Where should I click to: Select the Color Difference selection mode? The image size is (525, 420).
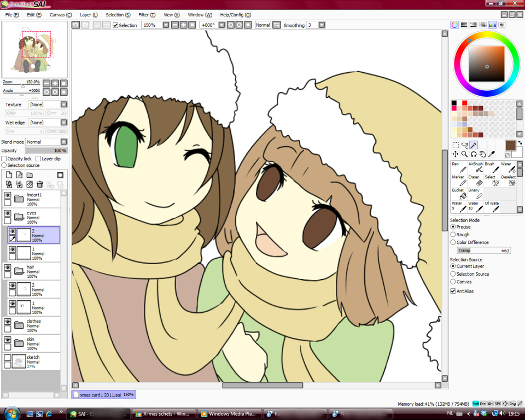[x=453, y=242]
